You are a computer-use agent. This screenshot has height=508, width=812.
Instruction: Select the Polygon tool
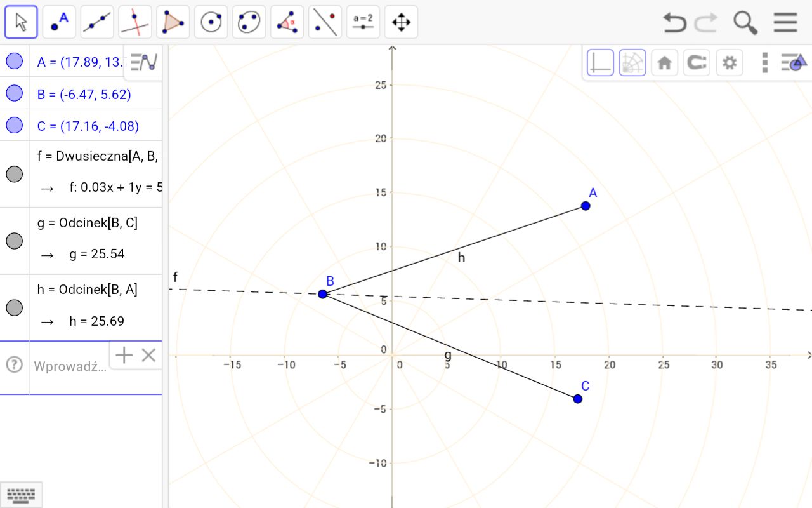coord(173,23)
